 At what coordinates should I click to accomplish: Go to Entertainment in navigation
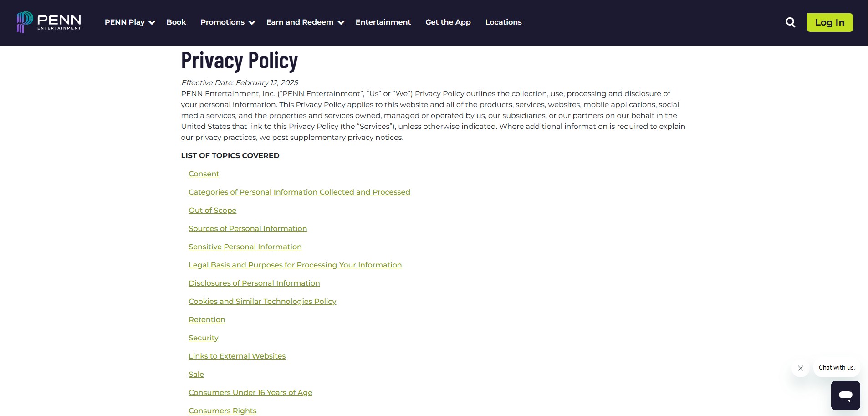pyautogui.click(x=383, y=22)
